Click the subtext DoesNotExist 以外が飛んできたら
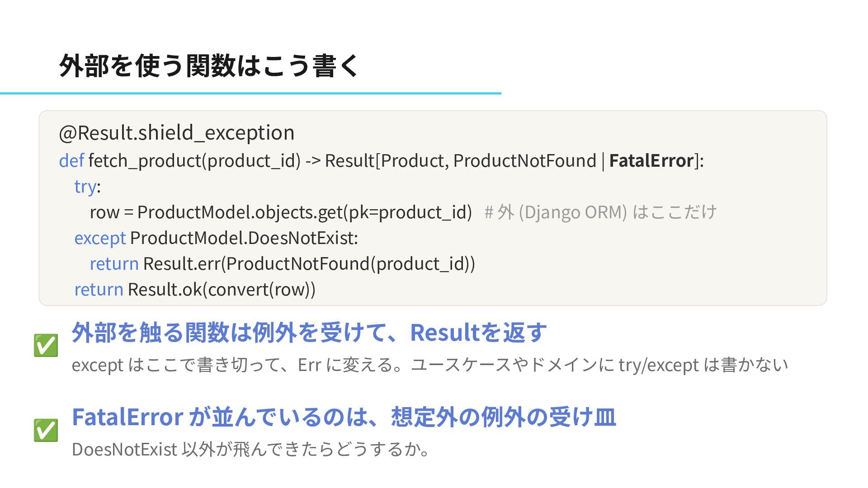Image resolution: width=868 pixels, height=488 pixels. pyautogui.click(x=250, y=449)
